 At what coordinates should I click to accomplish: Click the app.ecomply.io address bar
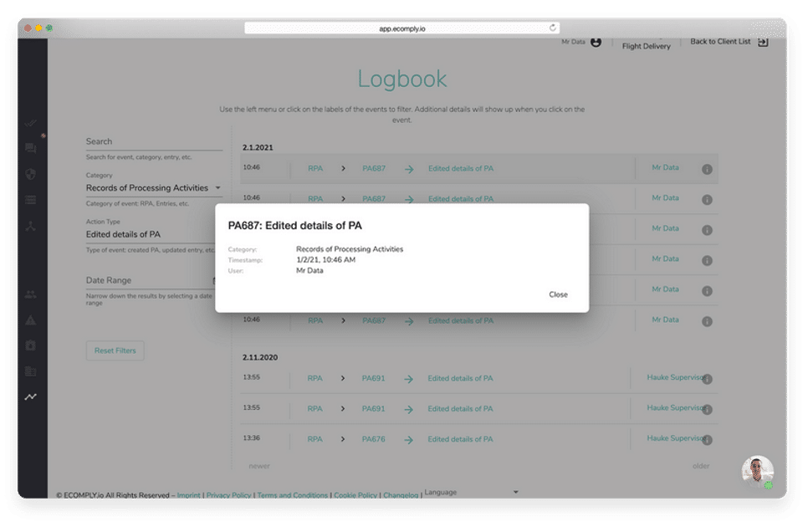pos(402,28)
